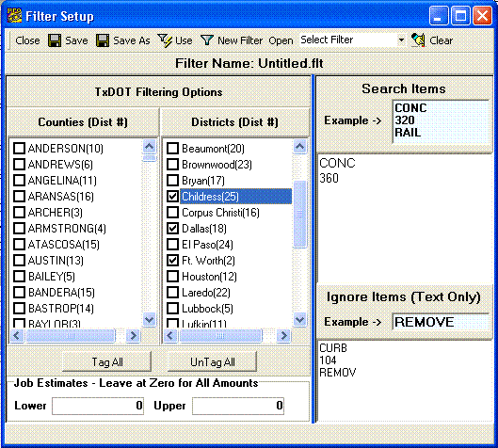Viewport: 498px width, 448px height.
Task: Open the Select Filter dropdown
Action: (x=401, y=40)
